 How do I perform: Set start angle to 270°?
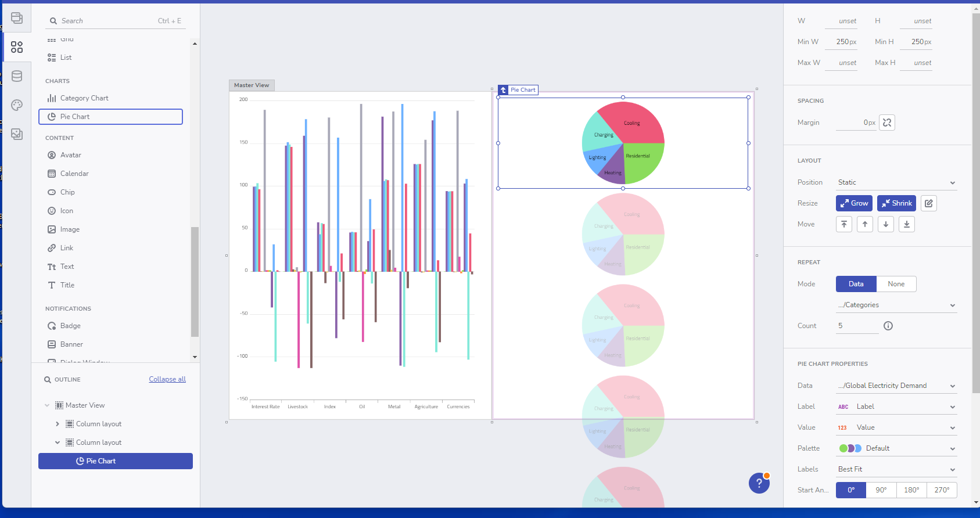pyautogui.click(x=942, y=490)
